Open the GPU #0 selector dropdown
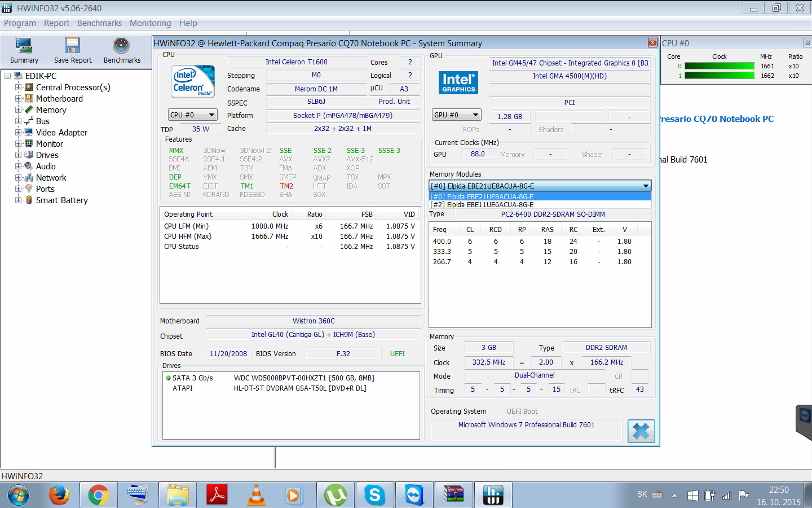 coord(457,115)
